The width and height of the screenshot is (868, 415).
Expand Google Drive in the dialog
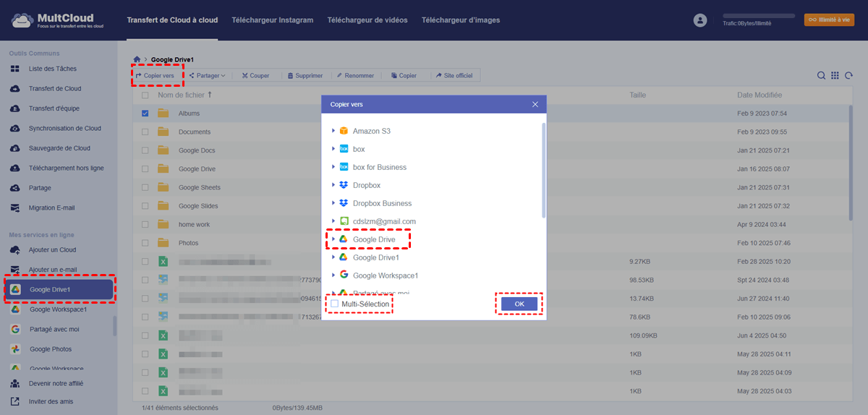click(x=333, y=239)
